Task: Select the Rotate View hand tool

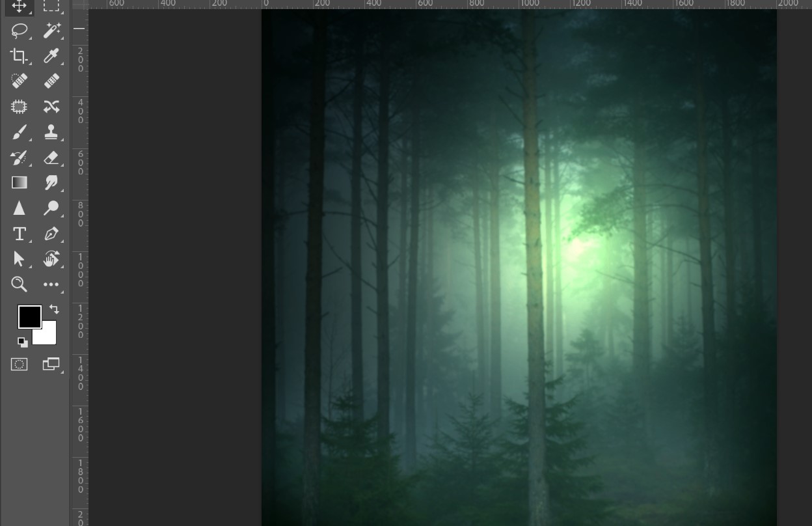Action: (x=51, y=259)
